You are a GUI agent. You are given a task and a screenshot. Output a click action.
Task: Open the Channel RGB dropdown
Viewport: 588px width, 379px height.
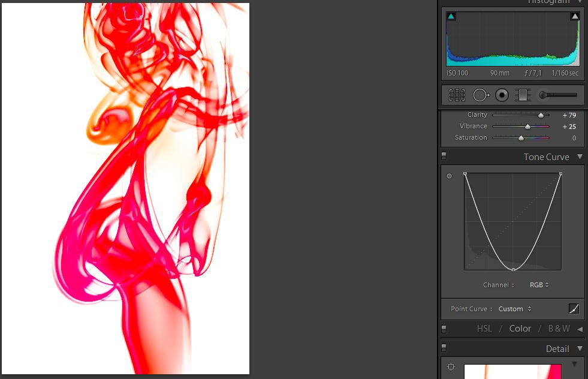coord(539,285)
